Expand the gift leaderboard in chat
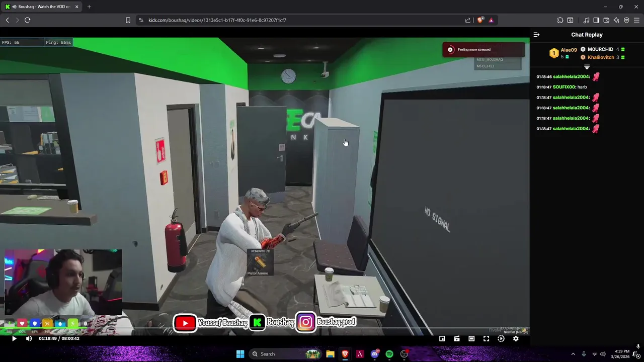This screenshot has width=644, height=362. tap(587, 67)
